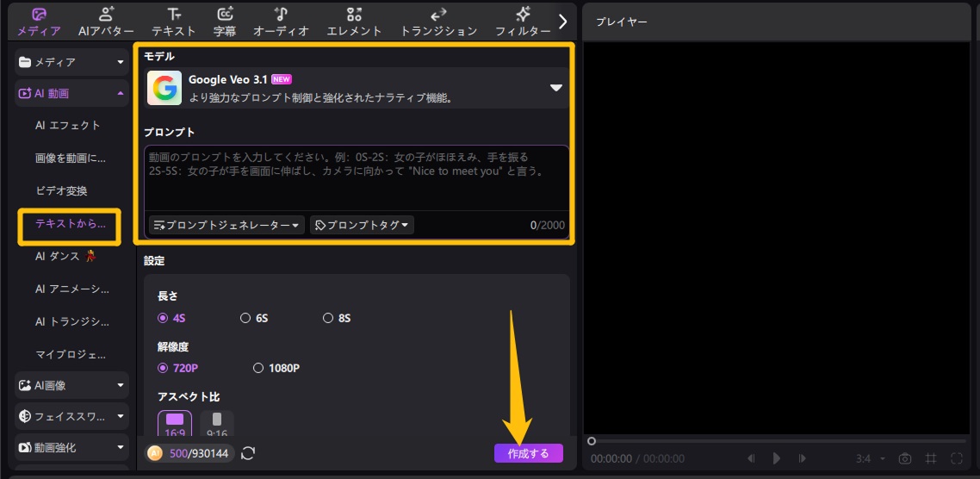980x479 pixels.
Task: Open the プロンプトタグ dropdown
Action: tap(362, 225)
